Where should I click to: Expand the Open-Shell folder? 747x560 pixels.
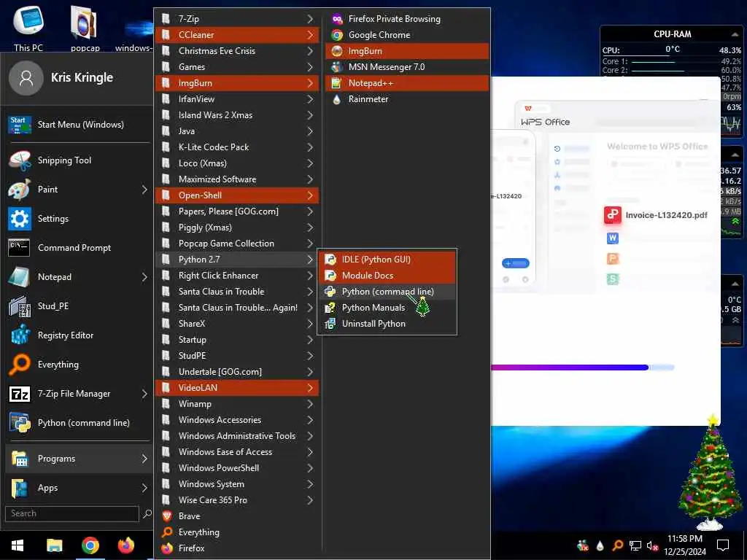coord(237,195)
